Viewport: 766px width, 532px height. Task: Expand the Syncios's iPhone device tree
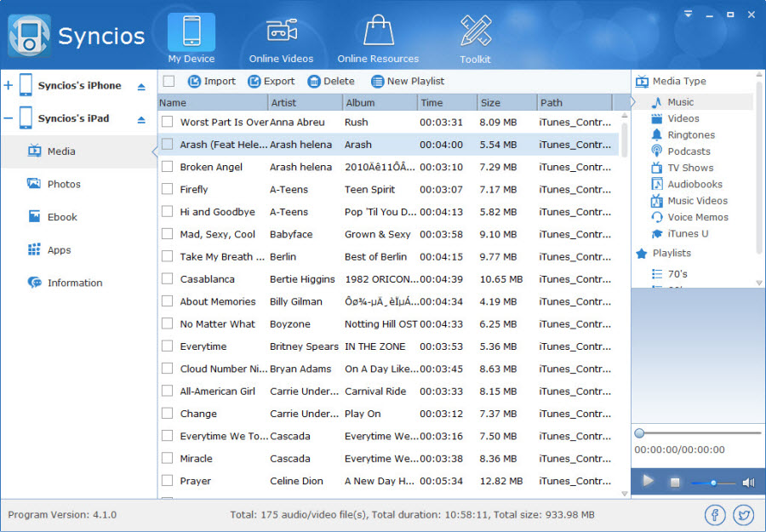click(9, 86)
